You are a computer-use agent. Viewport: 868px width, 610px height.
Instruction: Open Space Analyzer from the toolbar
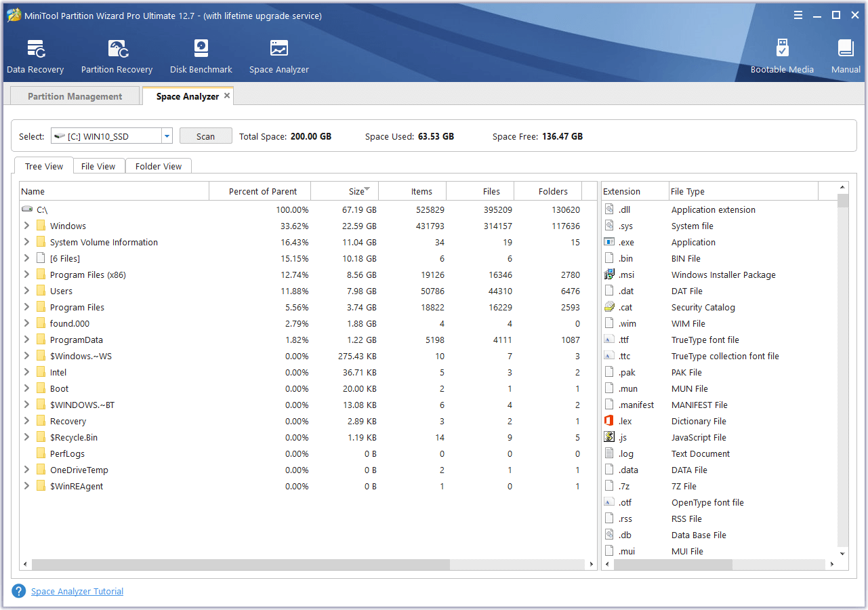278,57
